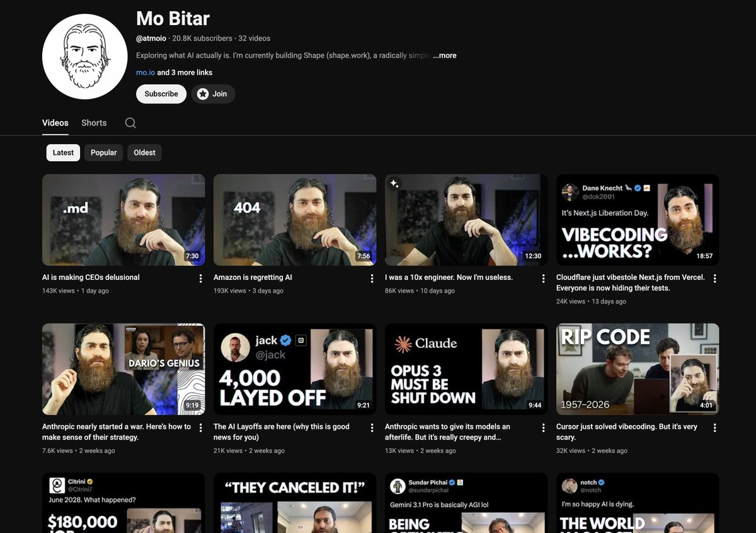Open the '404' thumbnail video

click(x=295, y=220)
